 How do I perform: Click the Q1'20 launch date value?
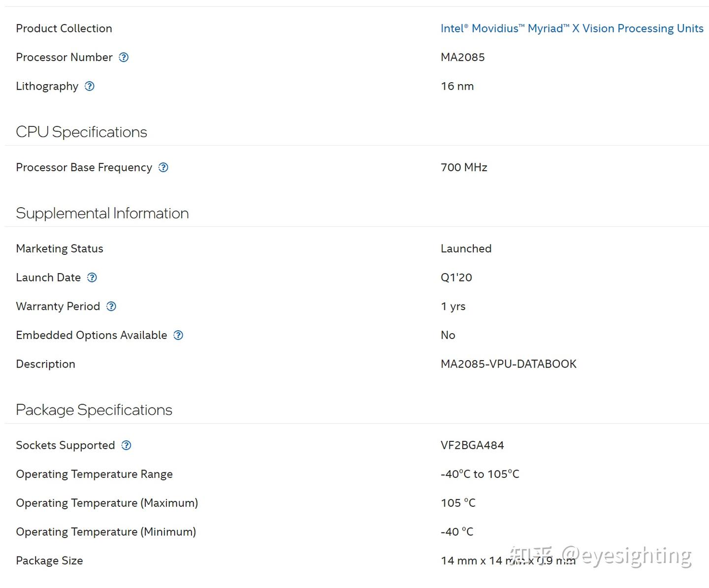tap(456, 278)
